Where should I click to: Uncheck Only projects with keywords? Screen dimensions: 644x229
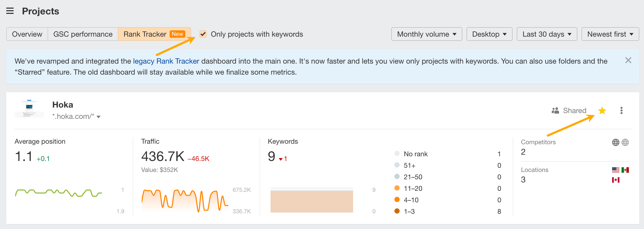203,34
